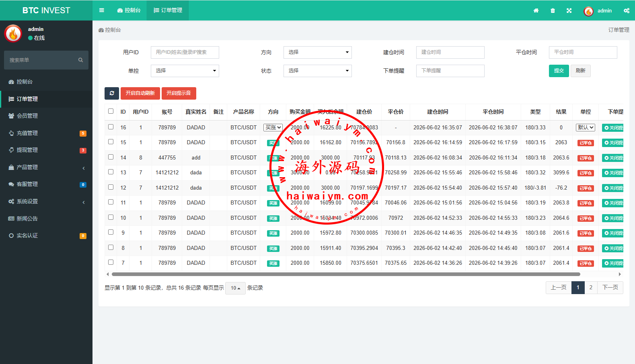This screenshot has width=635, height=364.
Task: Tick the checkbox for order ID 12
Action: pos(111,187)
